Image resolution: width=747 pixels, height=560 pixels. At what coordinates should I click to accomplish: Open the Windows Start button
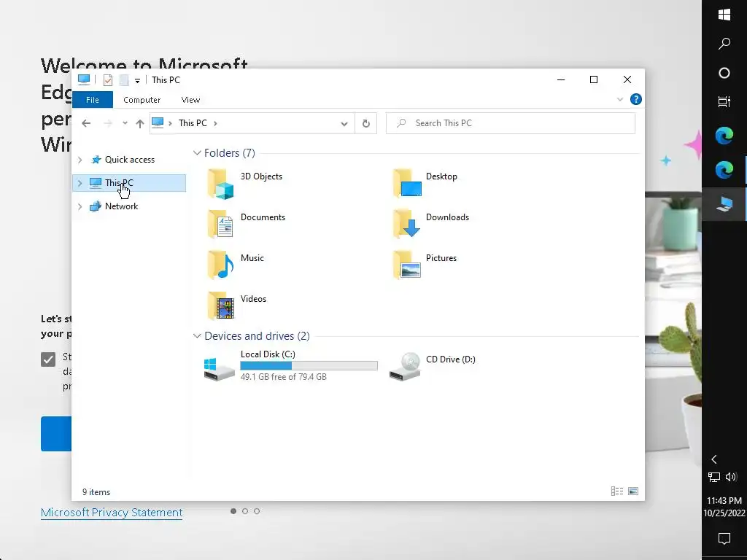click(724, 15)
